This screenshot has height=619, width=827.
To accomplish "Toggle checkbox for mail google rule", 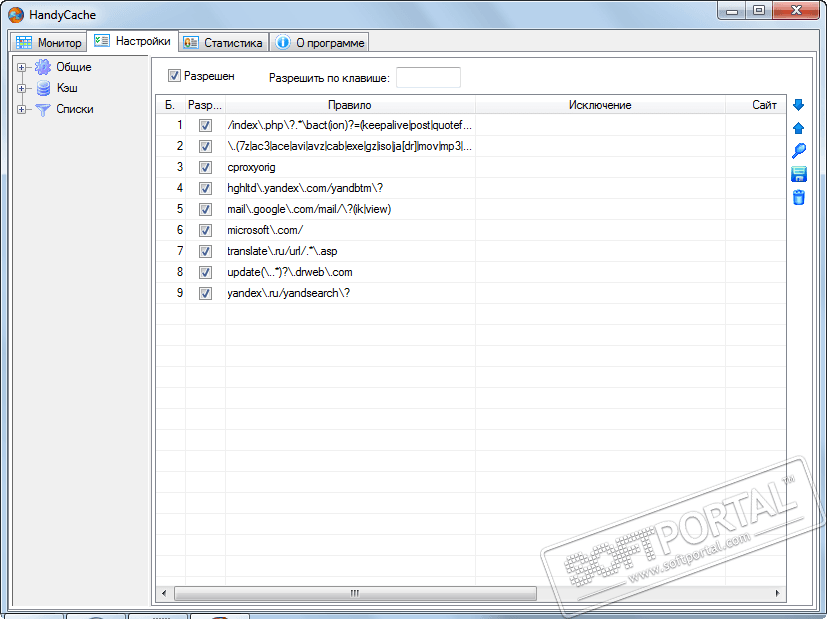I will click(205, 209).
